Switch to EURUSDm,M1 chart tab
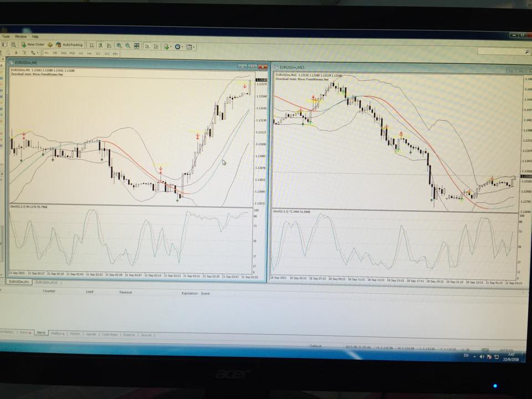The height and width of the screenshot is (399, 532). click(x=19, y=282)
